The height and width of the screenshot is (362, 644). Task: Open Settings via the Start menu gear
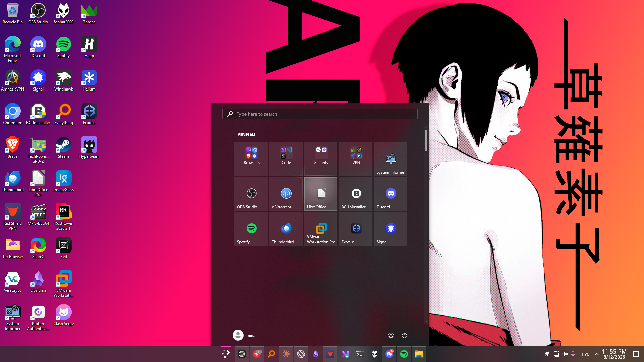(x=391, y=335)
